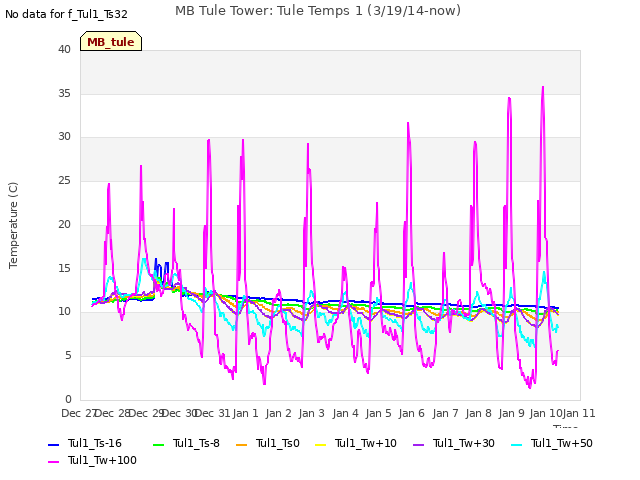The image size is (640, 480).
Task: Select the Tul1_Tw+50 legend label
Action: (x=562, y=444)
